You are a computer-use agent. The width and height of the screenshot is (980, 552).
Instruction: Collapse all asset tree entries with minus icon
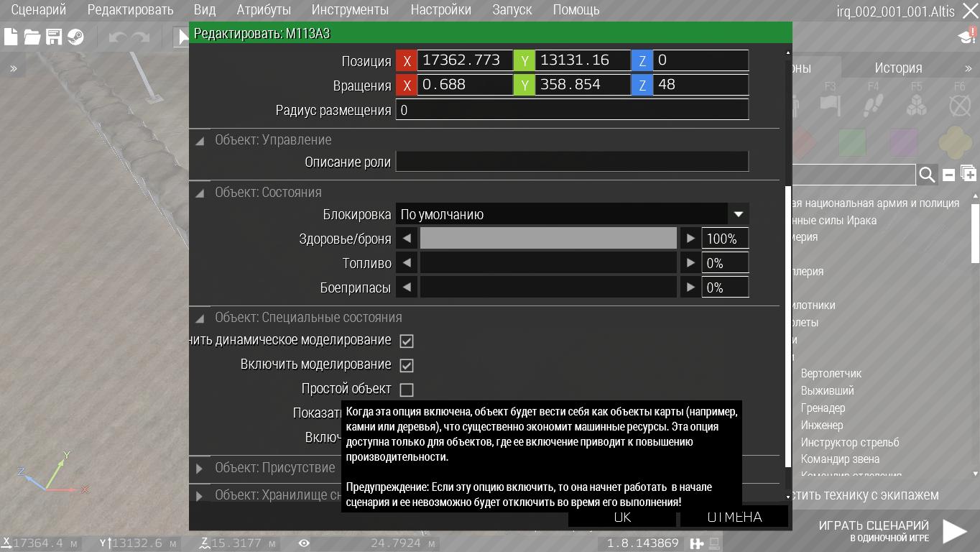point(948,175)
